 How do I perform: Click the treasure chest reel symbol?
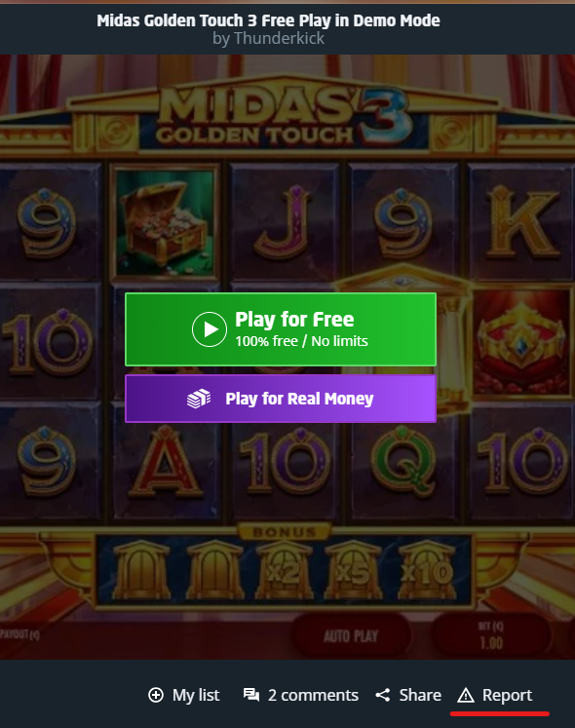point(165,223)
